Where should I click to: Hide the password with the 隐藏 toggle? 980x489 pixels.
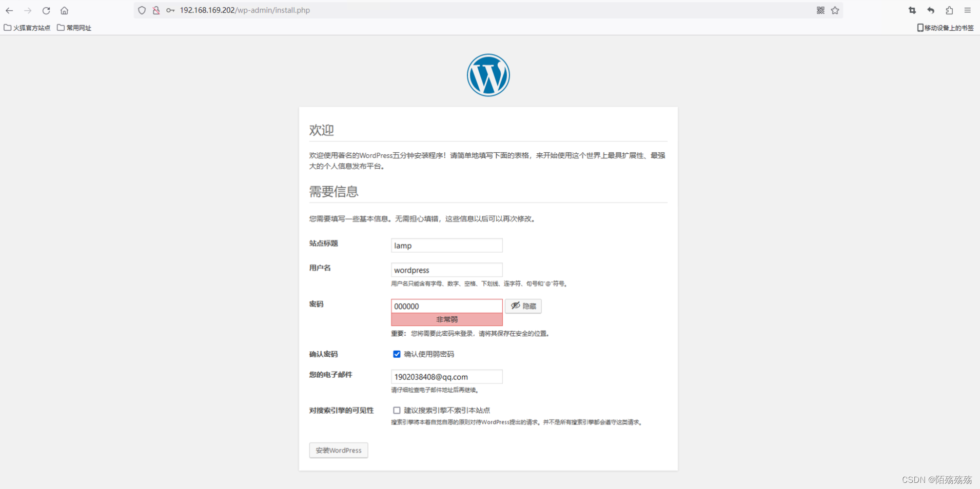pyautogui.click(x=523, y=306)
